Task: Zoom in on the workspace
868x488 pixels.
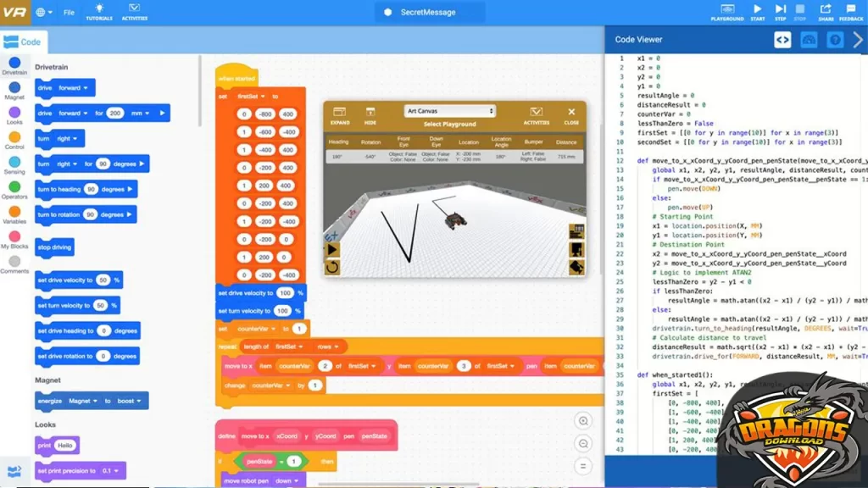Action: pyautogui.click(x=582, y=421)
